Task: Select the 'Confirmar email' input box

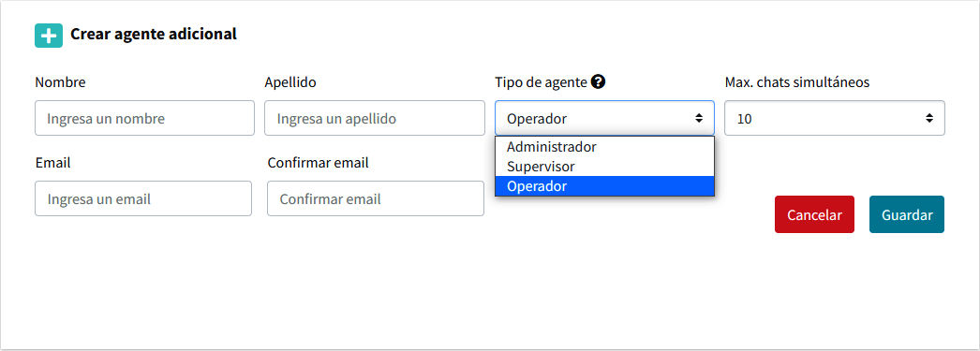Action: point(376,198)
